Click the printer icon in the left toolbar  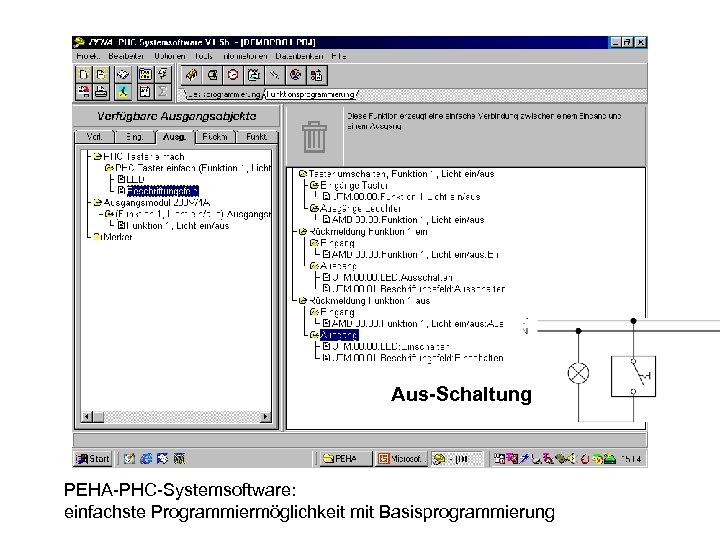coord(101,92)
